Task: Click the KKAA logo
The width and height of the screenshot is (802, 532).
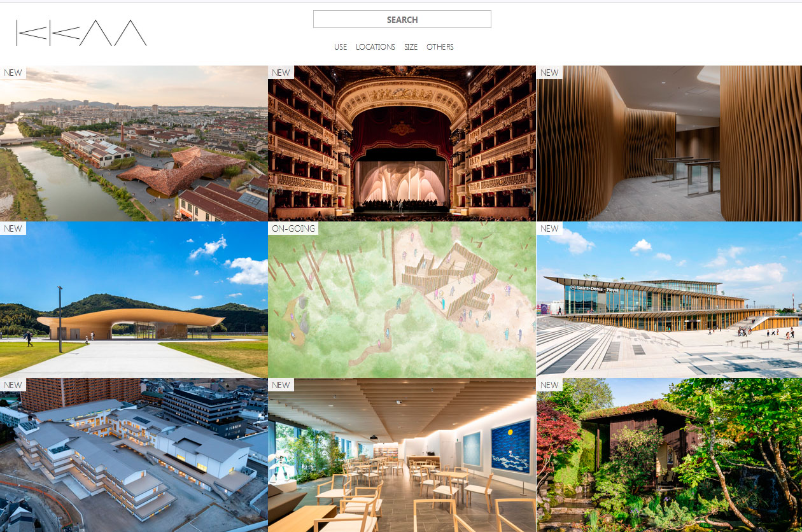Action: [81, 33]
